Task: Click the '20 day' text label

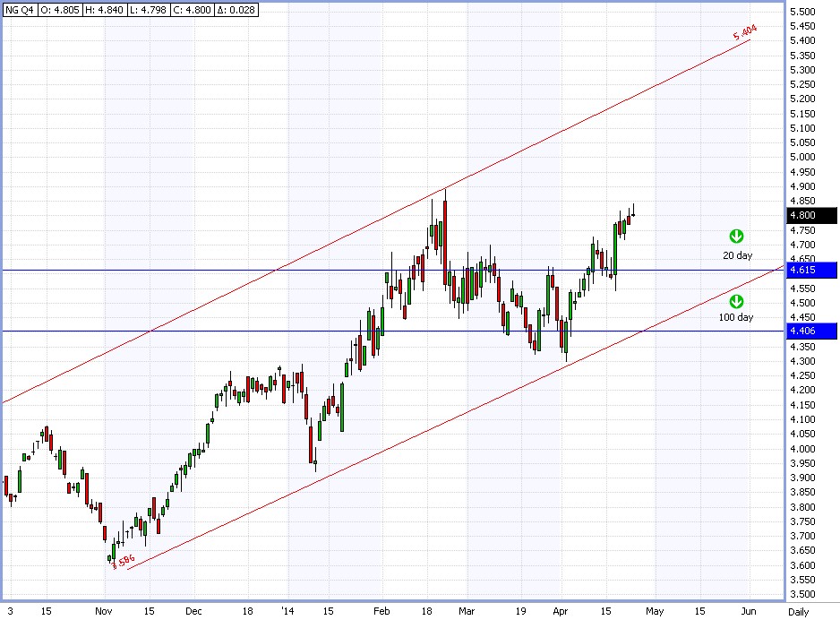Action: pos(737,255)
